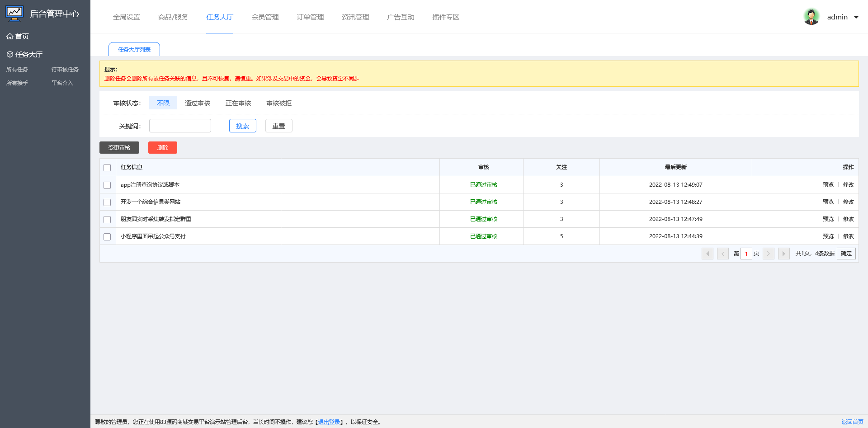Click the task title 小程序里面吊起公众号支付
868x428 pixels.
pyautogui.click(x=153, y=236)
